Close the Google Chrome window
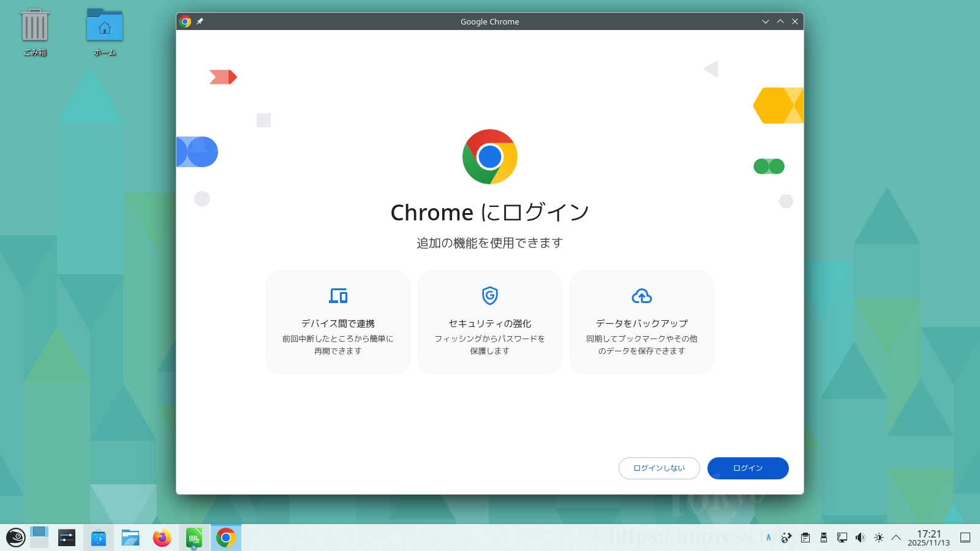980x551 pixels. [x=795, y=21]
